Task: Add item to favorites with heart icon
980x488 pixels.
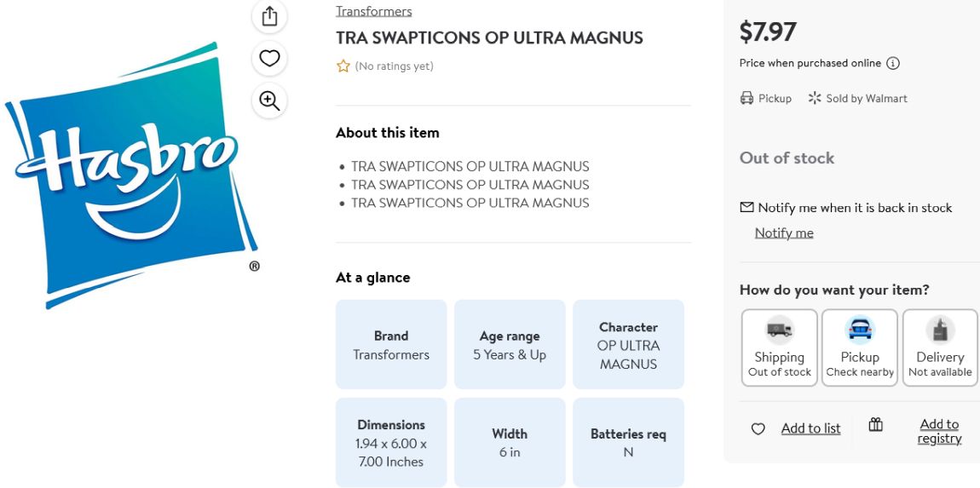Action: 269,59
